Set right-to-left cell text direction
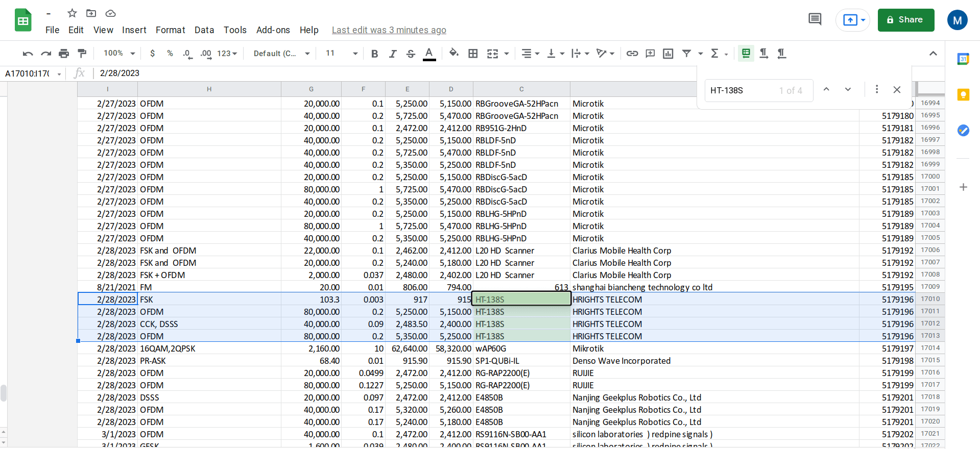Viewport: 980px width, 449px height. point(782,54)
